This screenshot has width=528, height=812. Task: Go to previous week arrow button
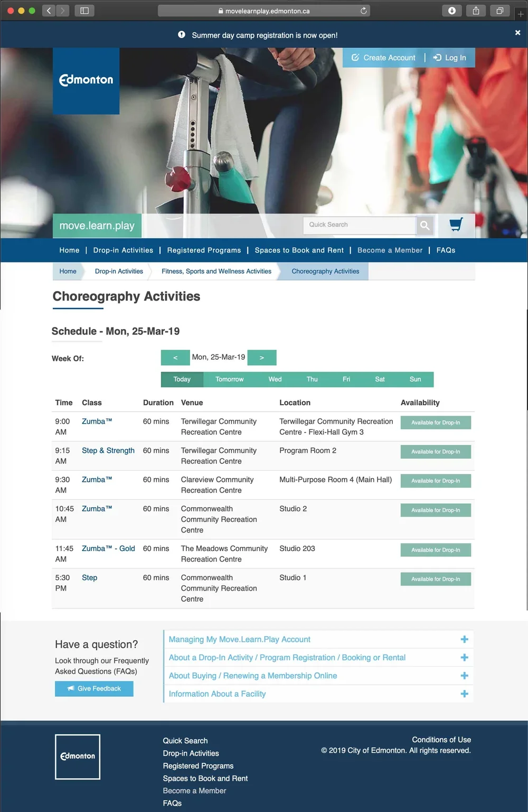175,358
